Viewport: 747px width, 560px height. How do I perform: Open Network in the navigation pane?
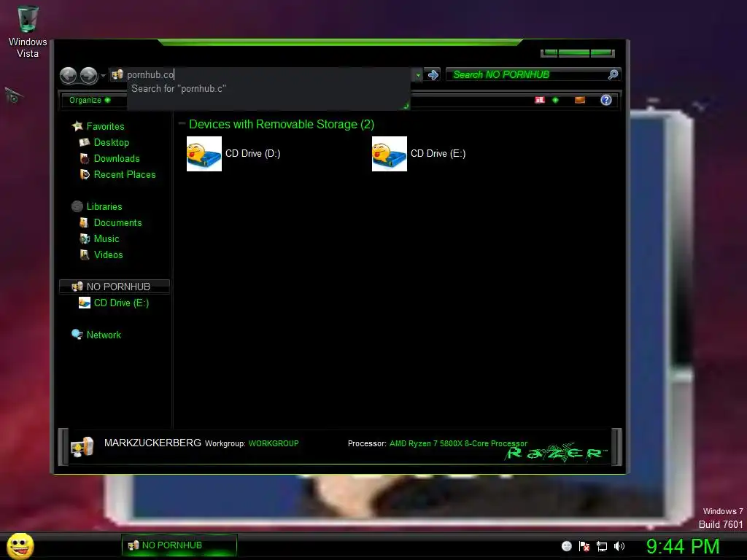tap(104, 335)
